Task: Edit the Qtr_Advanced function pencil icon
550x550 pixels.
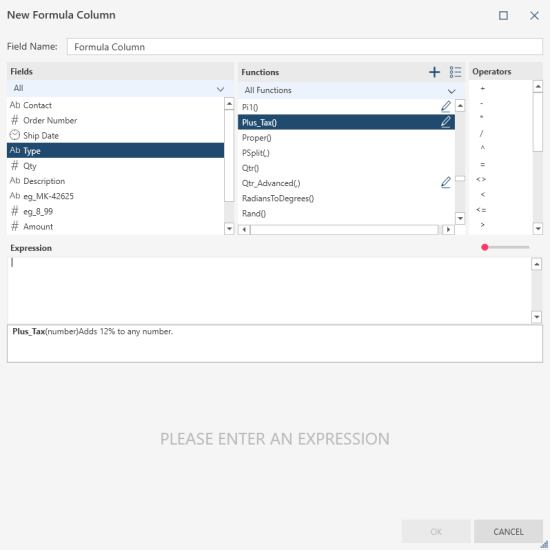Action: click(445, 183)
